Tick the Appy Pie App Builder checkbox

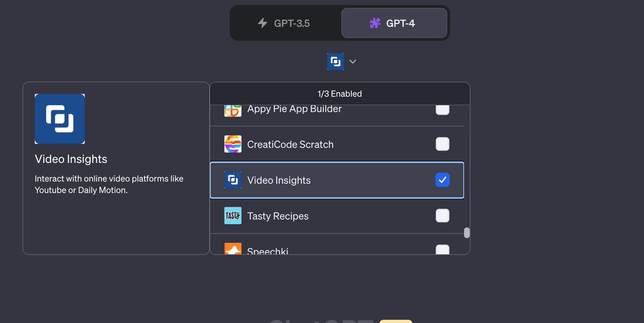[x=443, y=110]
